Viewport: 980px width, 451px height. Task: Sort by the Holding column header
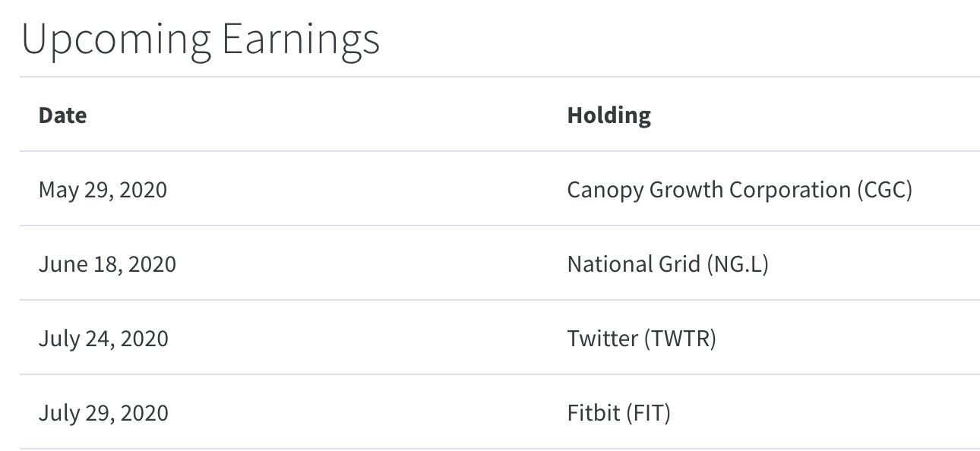point(609,115)
